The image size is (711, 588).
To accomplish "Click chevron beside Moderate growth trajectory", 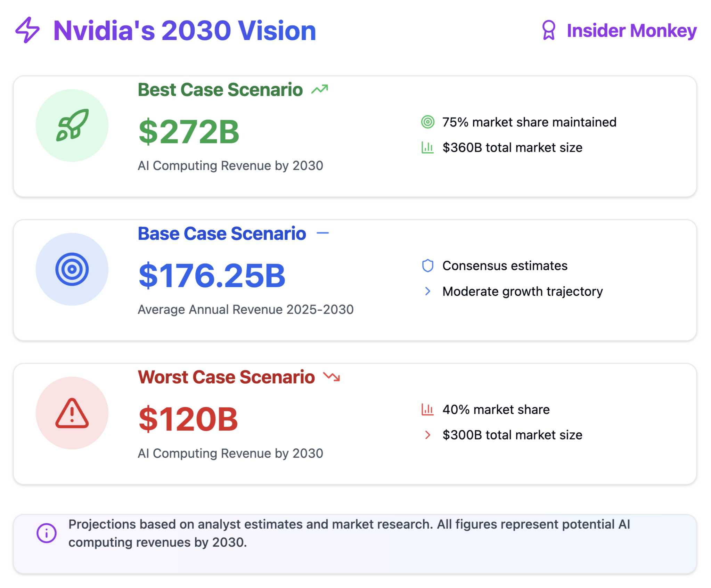I will point(427,291).
